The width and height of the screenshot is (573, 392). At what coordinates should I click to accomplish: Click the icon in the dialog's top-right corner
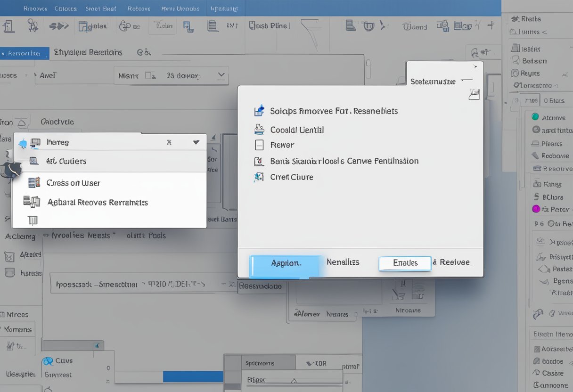(x=474, y=94)
